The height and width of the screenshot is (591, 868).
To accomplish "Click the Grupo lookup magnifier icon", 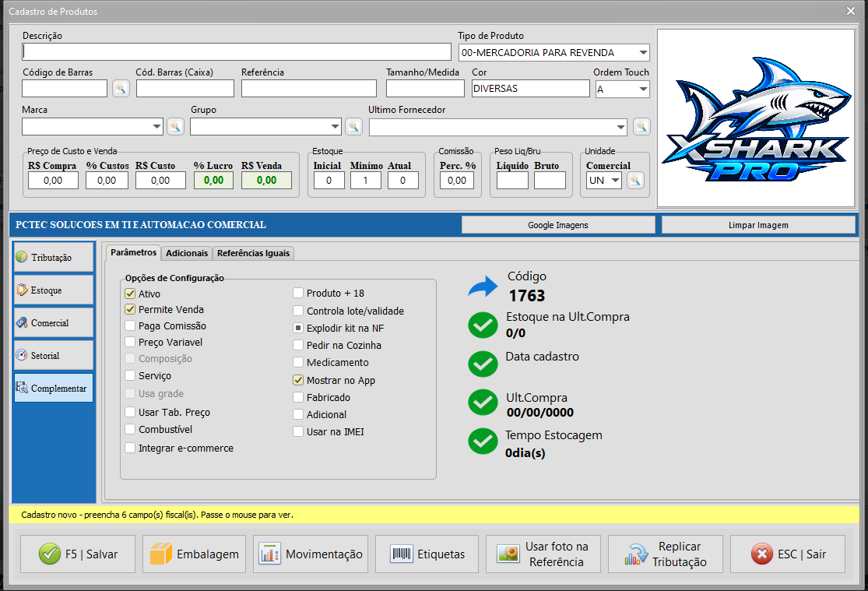I will coord(353,126).
